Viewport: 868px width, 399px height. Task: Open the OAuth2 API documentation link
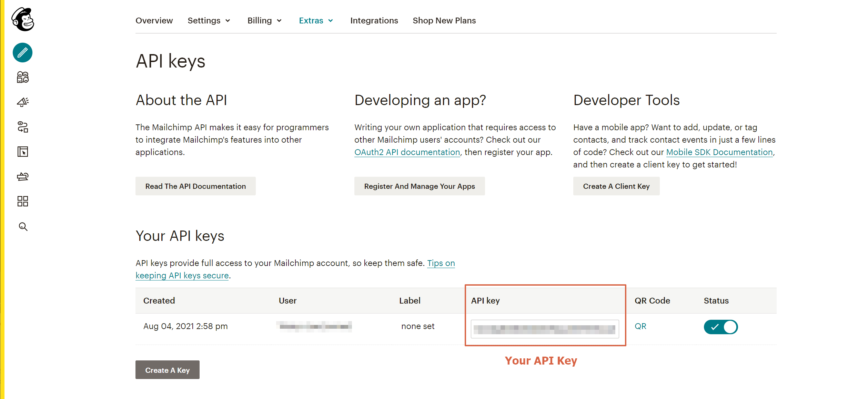coord(407,152)
